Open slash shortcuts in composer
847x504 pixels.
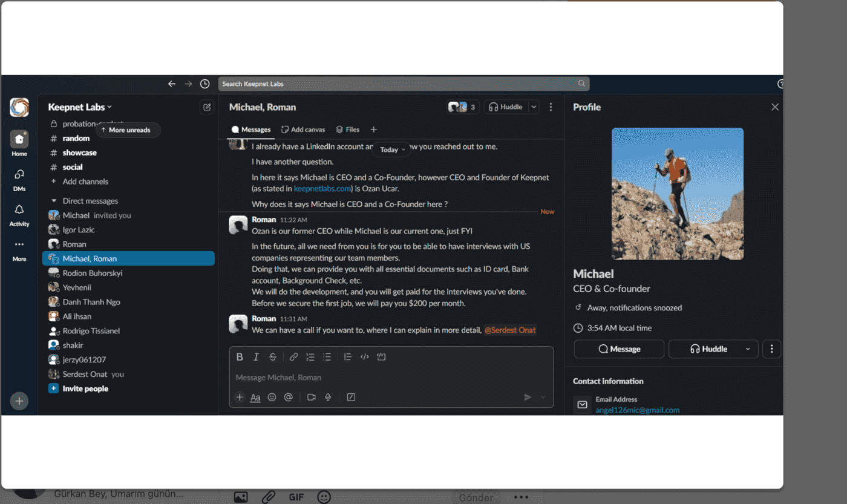(x=351, y=398)
